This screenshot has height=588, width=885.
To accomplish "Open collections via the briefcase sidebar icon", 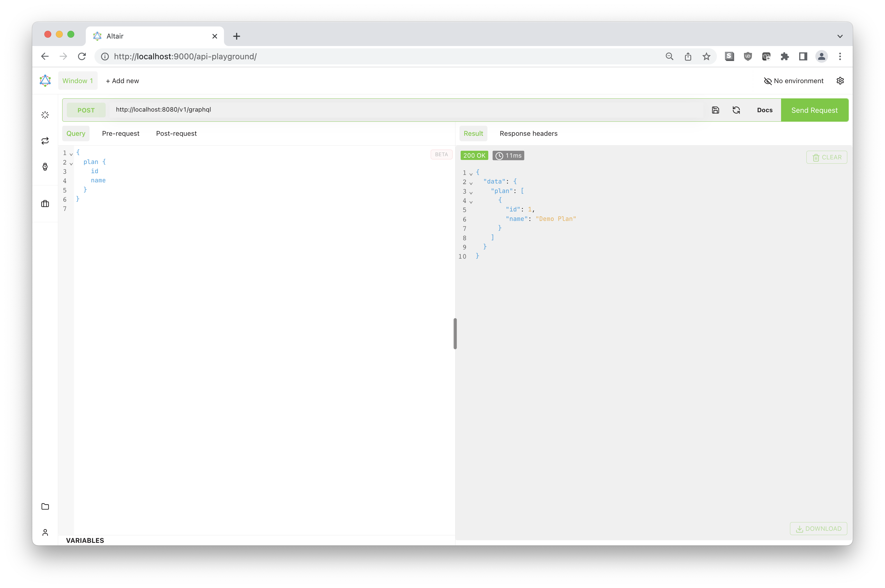I will pyautogui.click(x=45, y=203).
